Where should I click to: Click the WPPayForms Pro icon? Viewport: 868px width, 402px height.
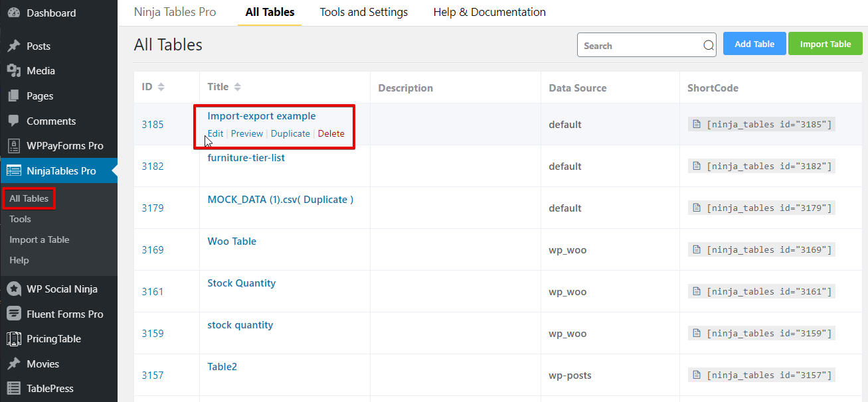13,146
